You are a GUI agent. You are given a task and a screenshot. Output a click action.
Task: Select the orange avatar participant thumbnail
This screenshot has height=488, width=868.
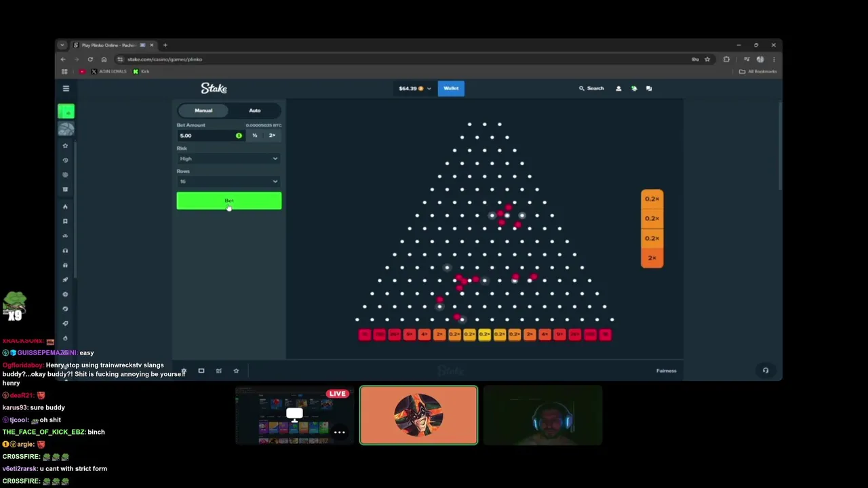[x=418, y=415]
